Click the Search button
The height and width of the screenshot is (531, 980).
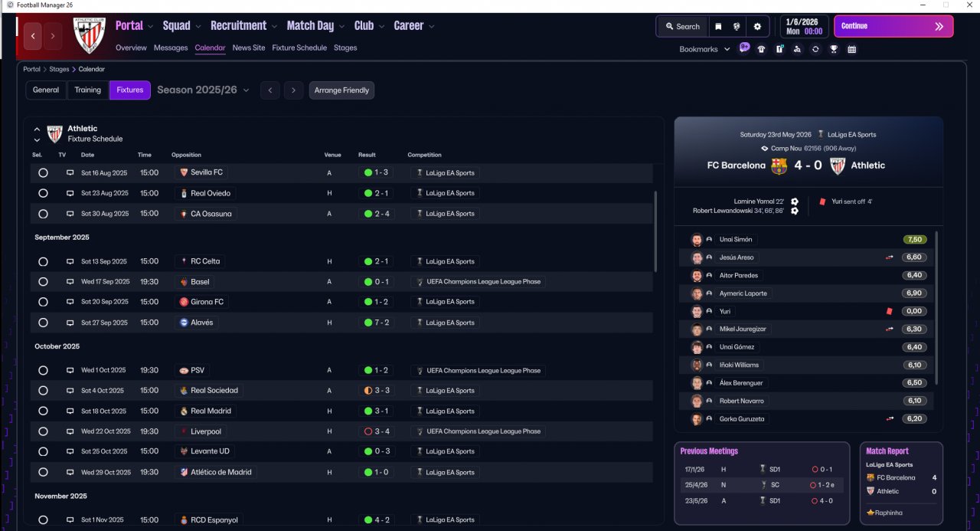point(682,26)
